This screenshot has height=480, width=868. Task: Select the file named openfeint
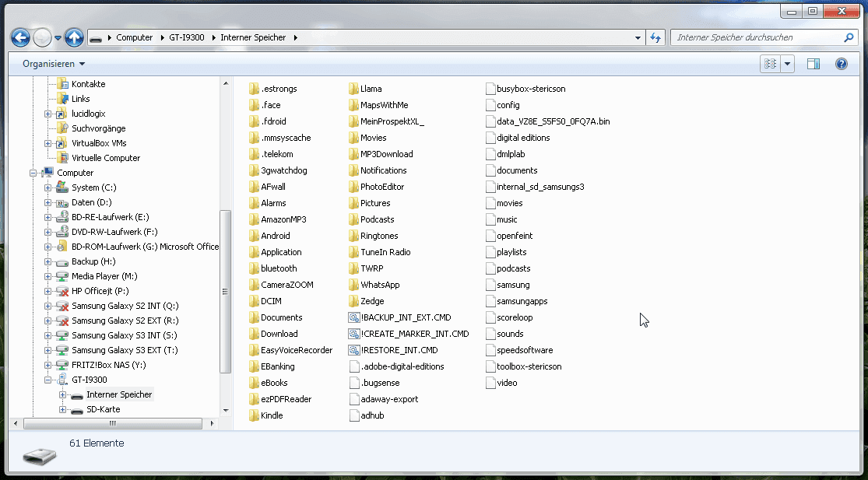tap(515, 236)
